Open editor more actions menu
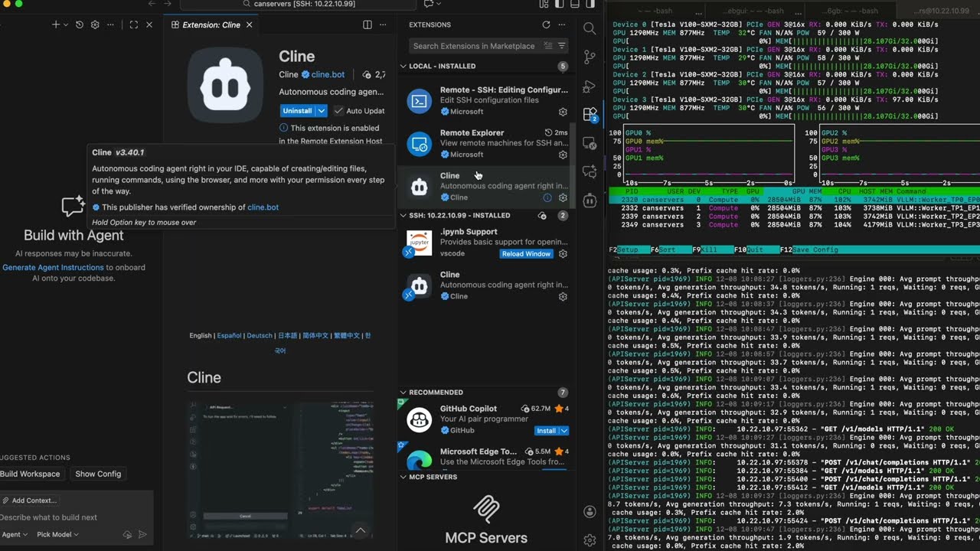980x551 pixels. tap(384, 24)
